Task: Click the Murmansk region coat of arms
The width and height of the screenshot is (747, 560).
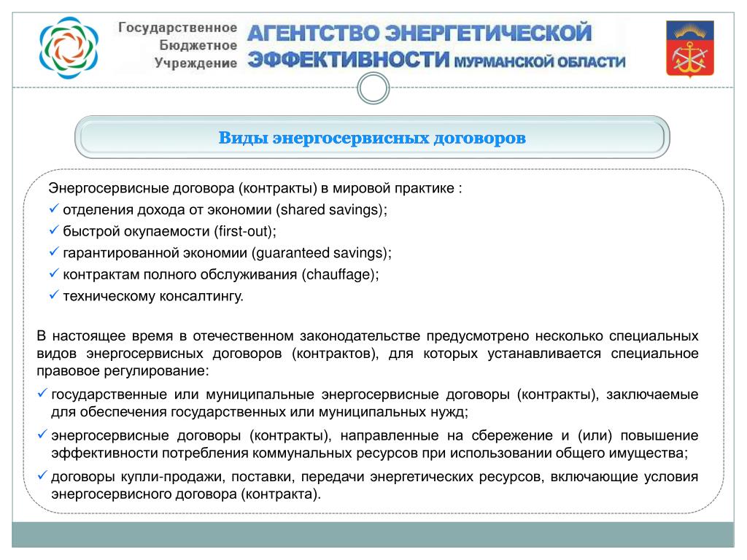Action: [x=689, y=48]
